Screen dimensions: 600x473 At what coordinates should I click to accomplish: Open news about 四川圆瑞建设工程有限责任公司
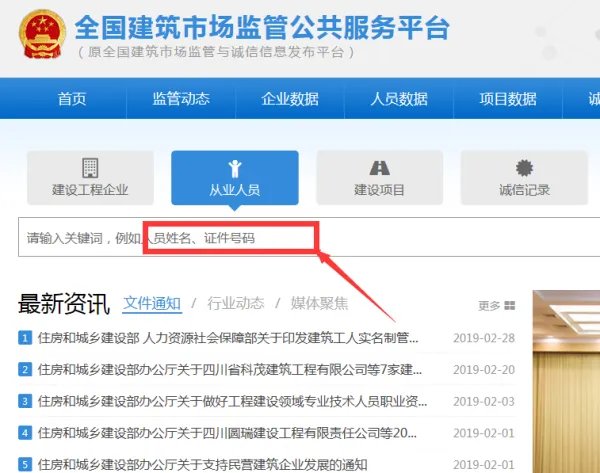tap(227, 433)
